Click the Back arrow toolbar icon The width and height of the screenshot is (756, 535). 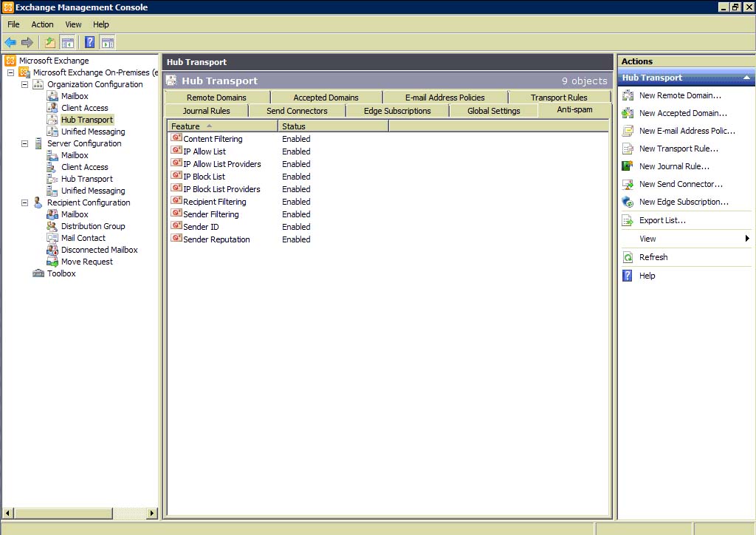(10, 42)
